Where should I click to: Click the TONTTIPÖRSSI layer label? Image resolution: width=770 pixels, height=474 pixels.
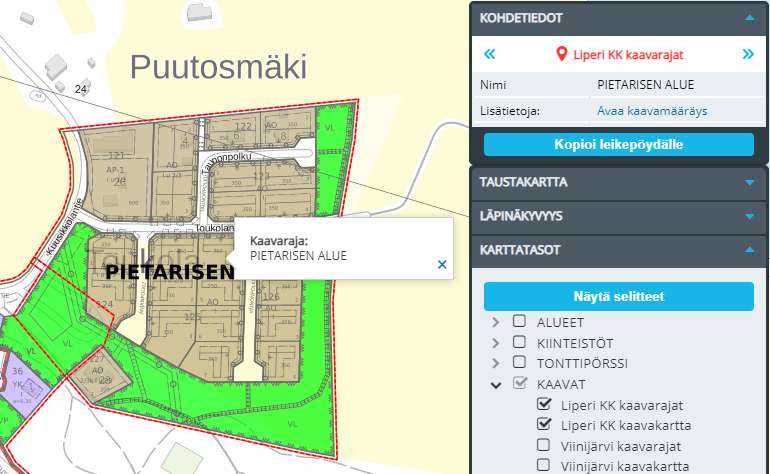pyautogui.click(x=582, y=363)
